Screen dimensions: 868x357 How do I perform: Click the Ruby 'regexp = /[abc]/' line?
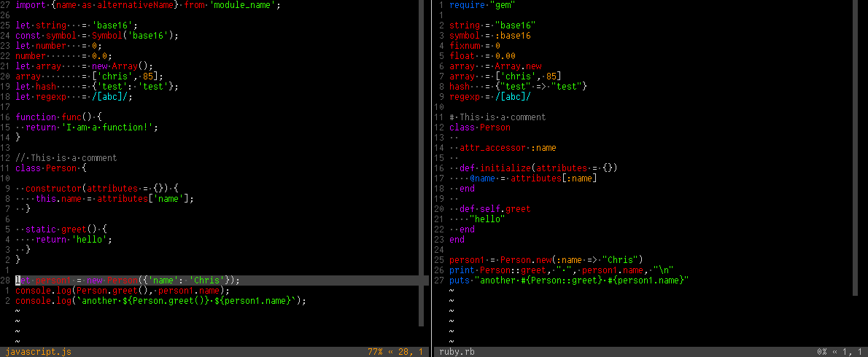pyautogui.click(x=490, y=97)
